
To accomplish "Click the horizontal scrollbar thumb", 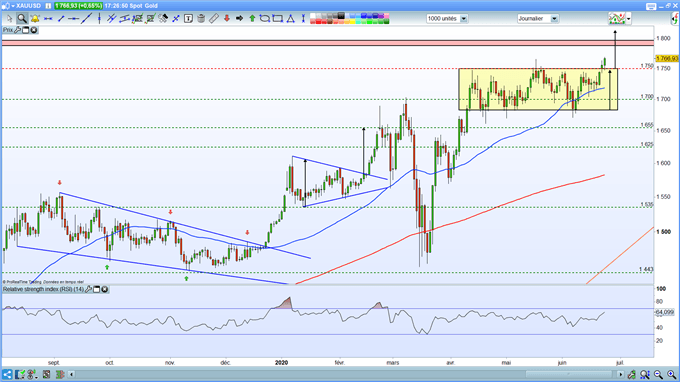I will pos(568,374).
